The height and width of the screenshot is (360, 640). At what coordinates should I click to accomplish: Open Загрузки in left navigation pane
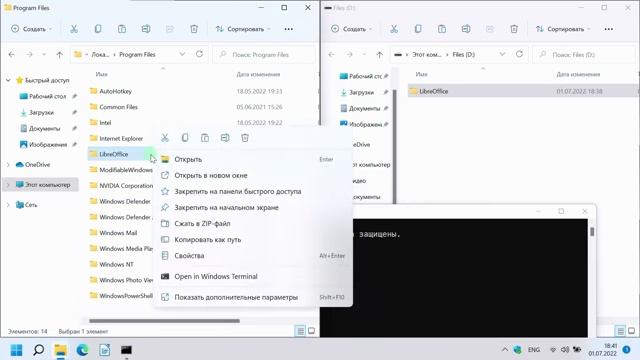click(x=41, y=112)
